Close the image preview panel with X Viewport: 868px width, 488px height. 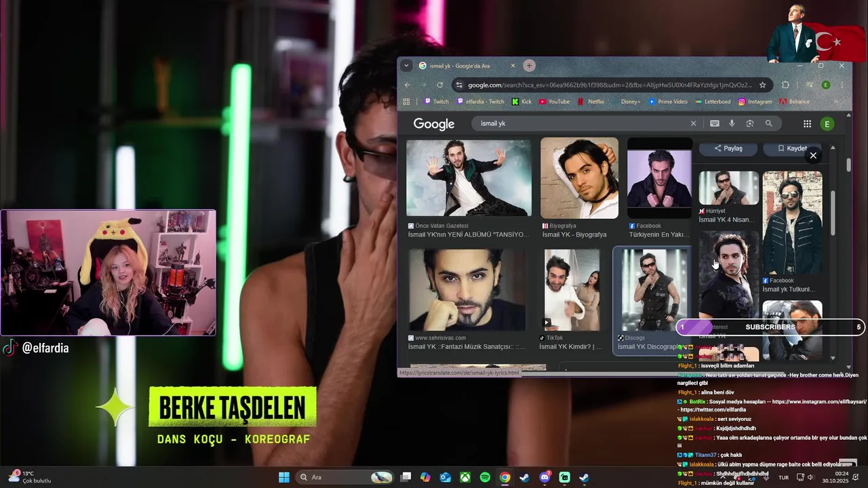pos(813,156)
